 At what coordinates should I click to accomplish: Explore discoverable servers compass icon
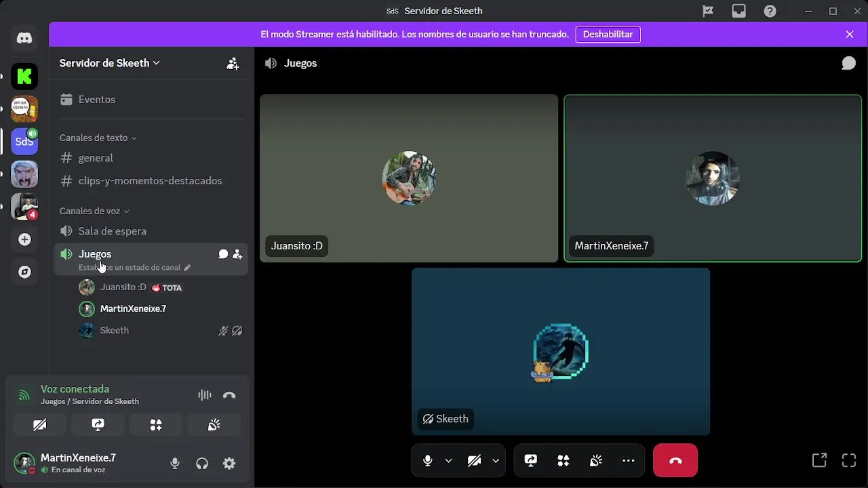[x=24, y=272]
